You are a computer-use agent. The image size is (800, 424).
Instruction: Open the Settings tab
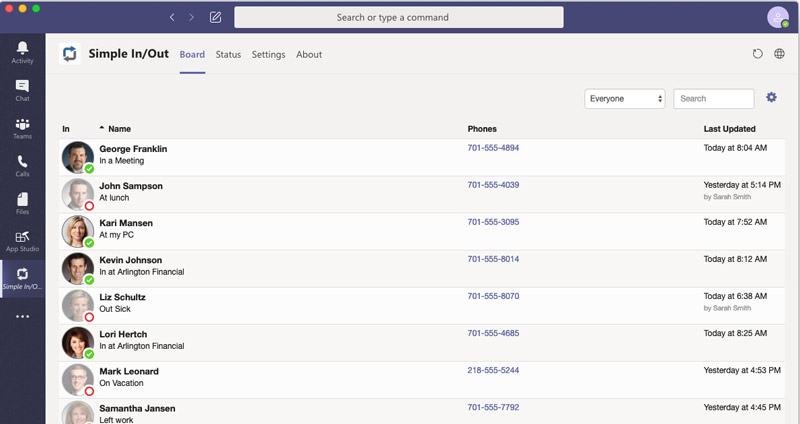click(268, 55)
